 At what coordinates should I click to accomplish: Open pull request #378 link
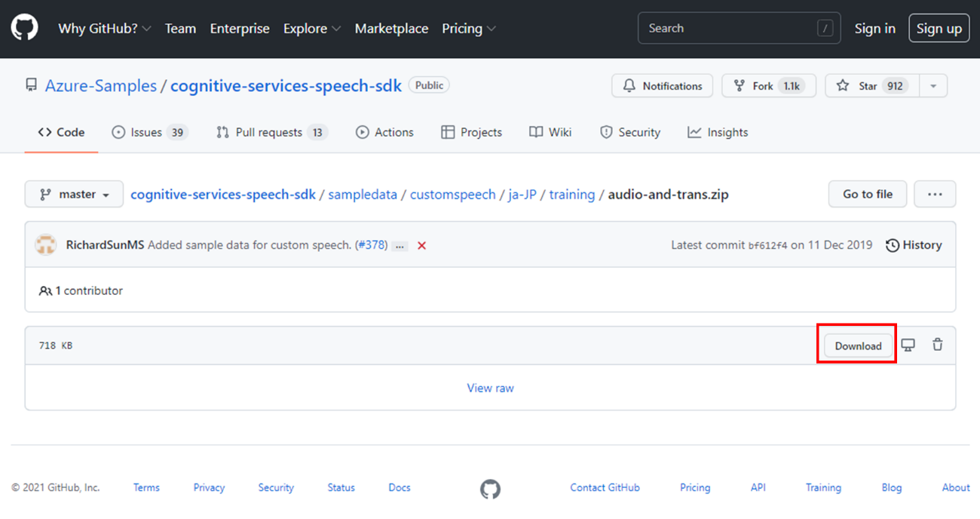pyautogui.click(x=372, y=245)
